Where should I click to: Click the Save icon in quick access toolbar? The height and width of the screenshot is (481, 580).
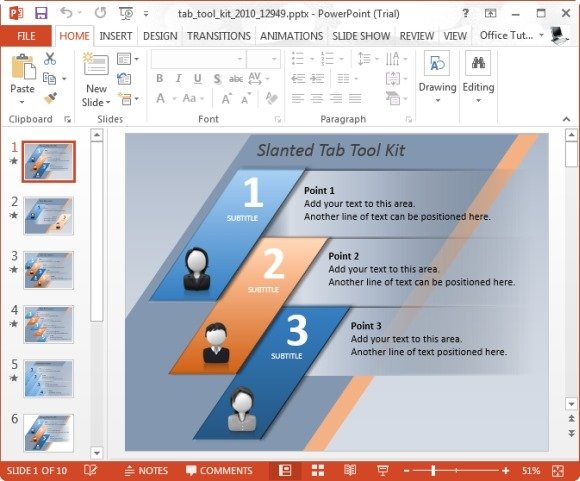(x=41, y=13)
